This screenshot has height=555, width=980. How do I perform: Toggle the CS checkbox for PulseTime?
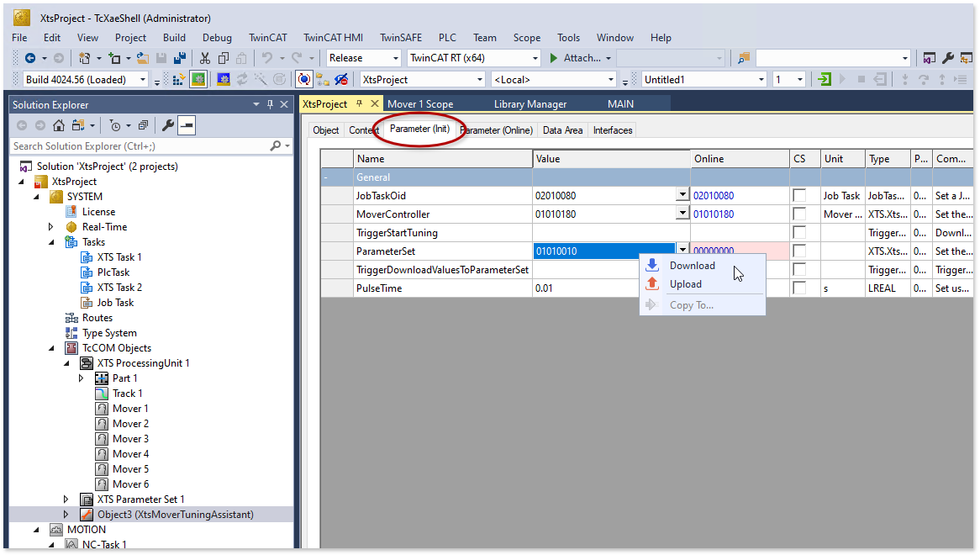click(x=798, y=288)
